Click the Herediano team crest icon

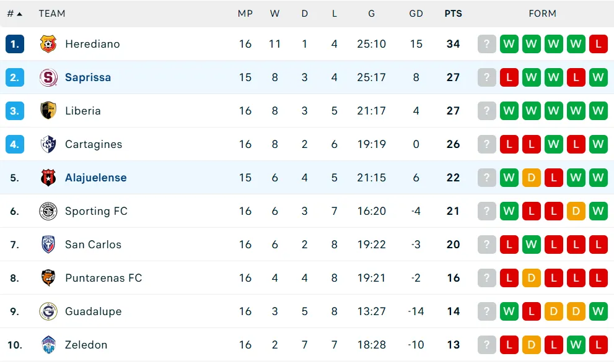[x=48, y=44]
